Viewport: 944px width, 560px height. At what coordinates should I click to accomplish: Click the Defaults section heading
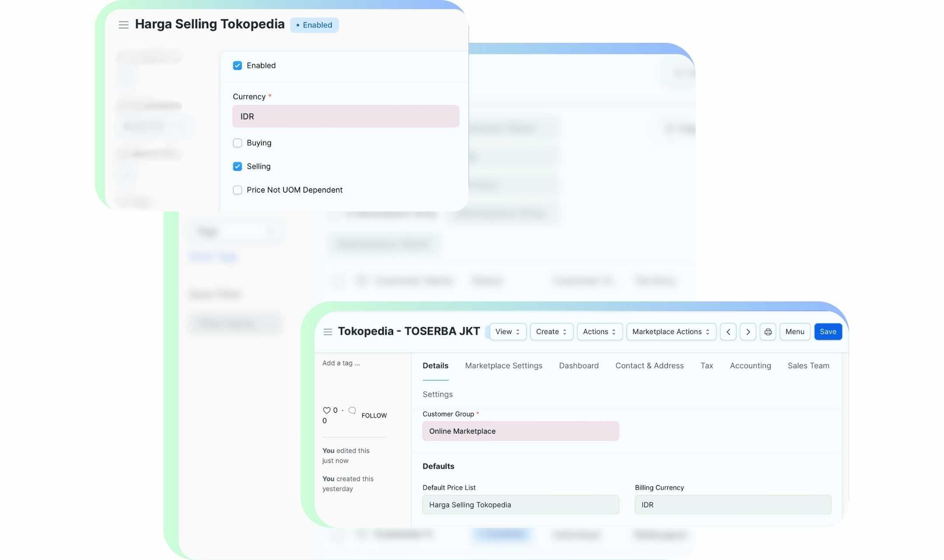(x=438, y=467)
